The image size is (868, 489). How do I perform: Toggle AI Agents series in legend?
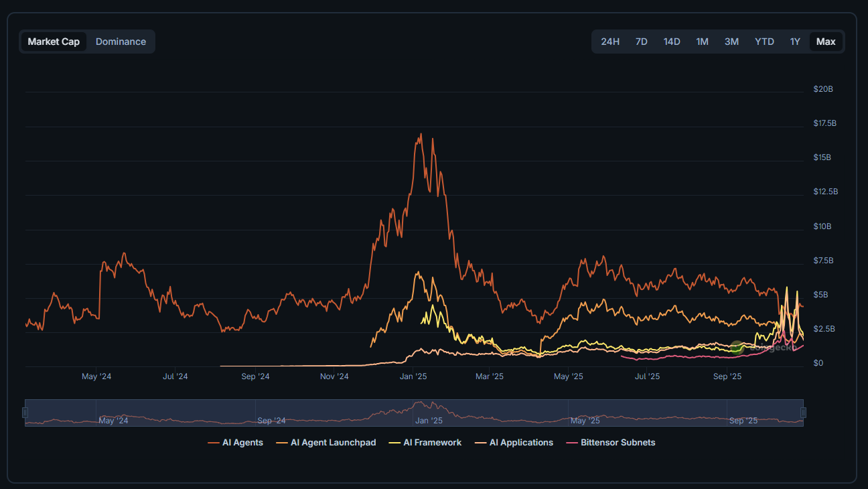click(236, 443)
